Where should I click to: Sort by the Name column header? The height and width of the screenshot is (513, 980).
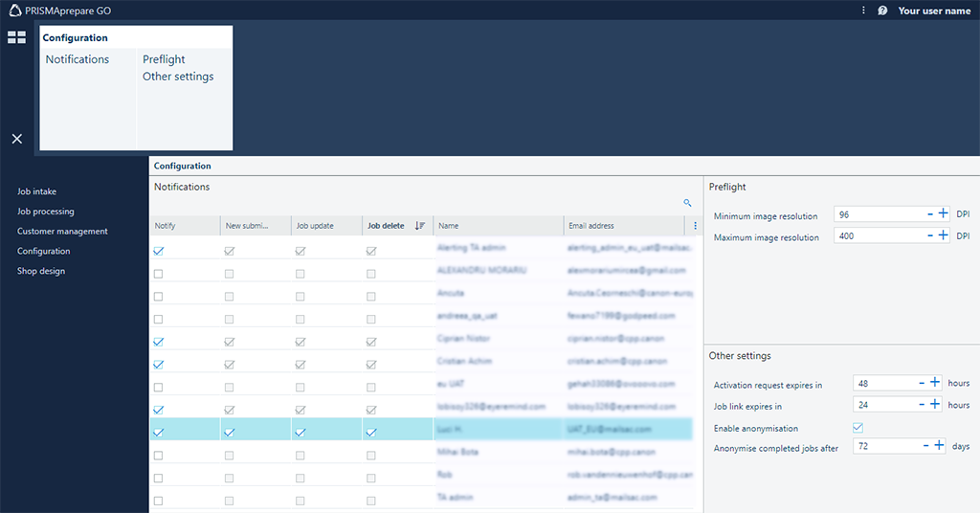(499, 226)
